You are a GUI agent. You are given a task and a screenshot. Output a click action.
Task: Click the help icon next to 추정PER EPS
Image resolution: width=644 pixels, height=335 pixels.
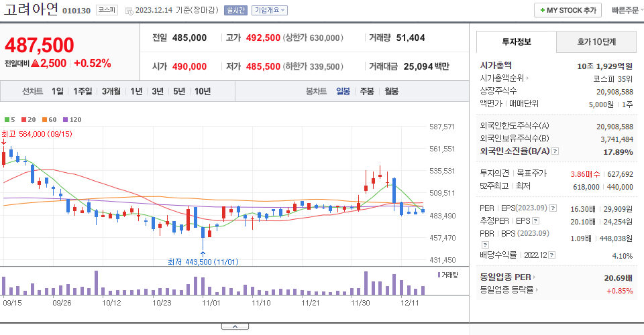(x=535, y=221)
